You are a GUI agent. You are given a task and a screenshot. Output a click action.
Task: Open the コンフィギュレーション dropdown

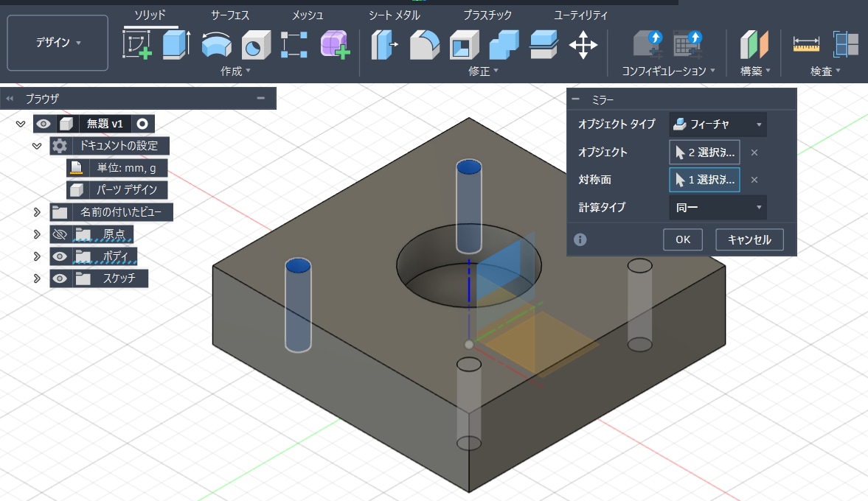pos(668,71)
